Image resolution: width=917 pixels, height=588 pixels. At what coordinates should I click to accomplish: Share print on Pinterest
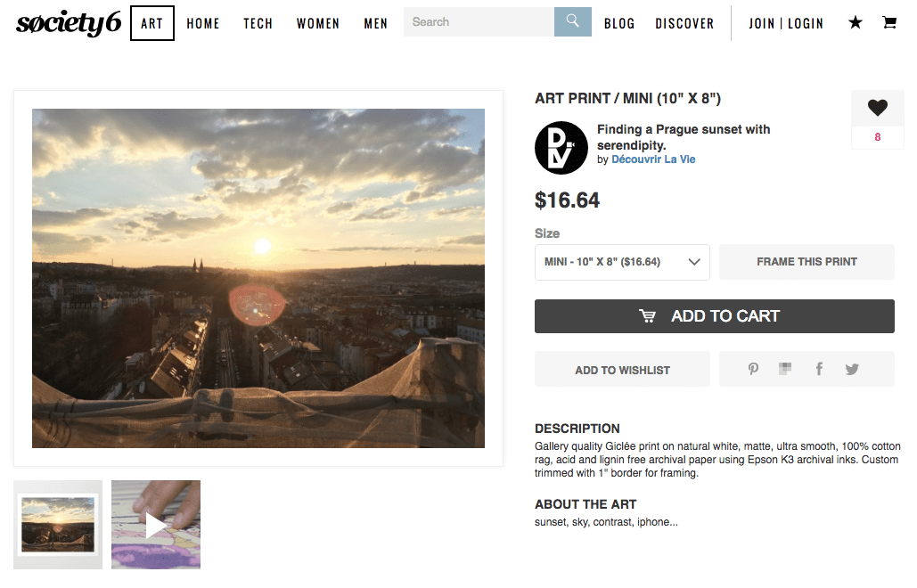pos(753,369)
